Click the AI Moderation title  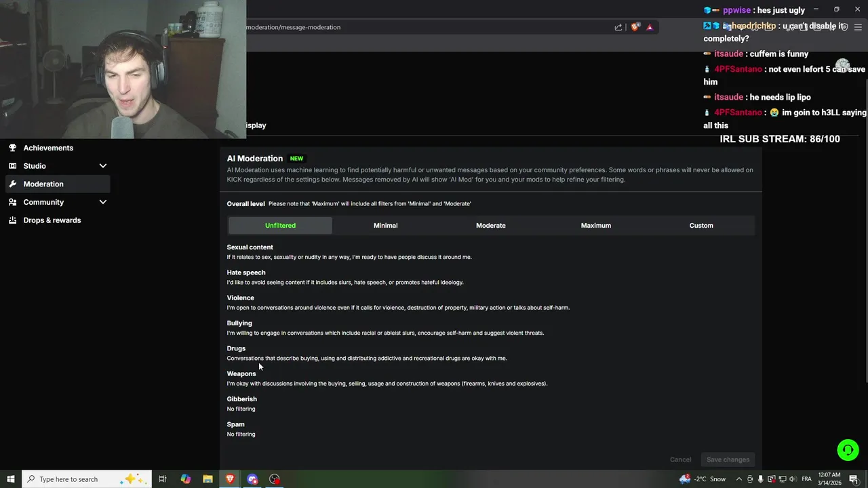tap(255, 159)
